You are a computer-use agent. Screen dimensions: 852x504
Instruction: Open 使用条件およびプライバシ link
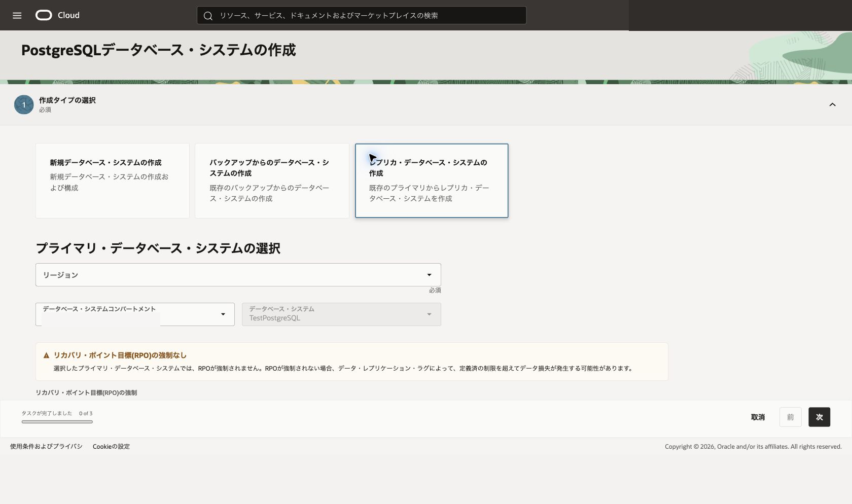(x=46, y=447)
